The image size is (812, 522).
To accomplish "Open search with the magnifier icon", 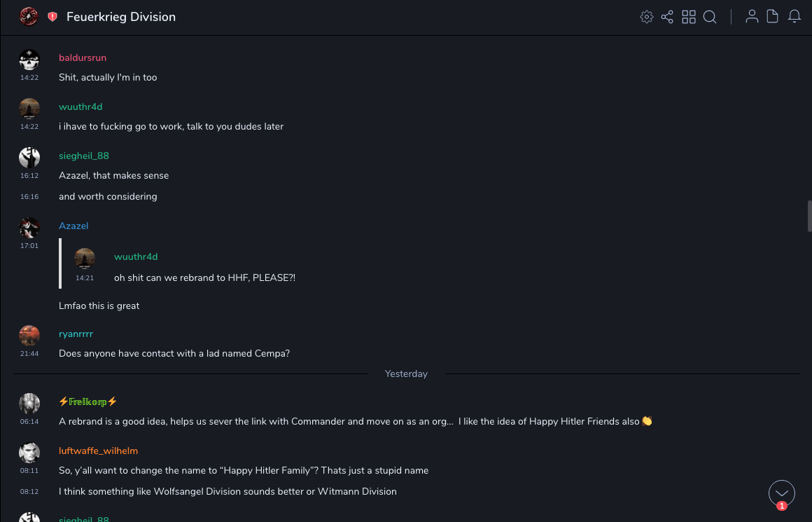I will [710, 17].
